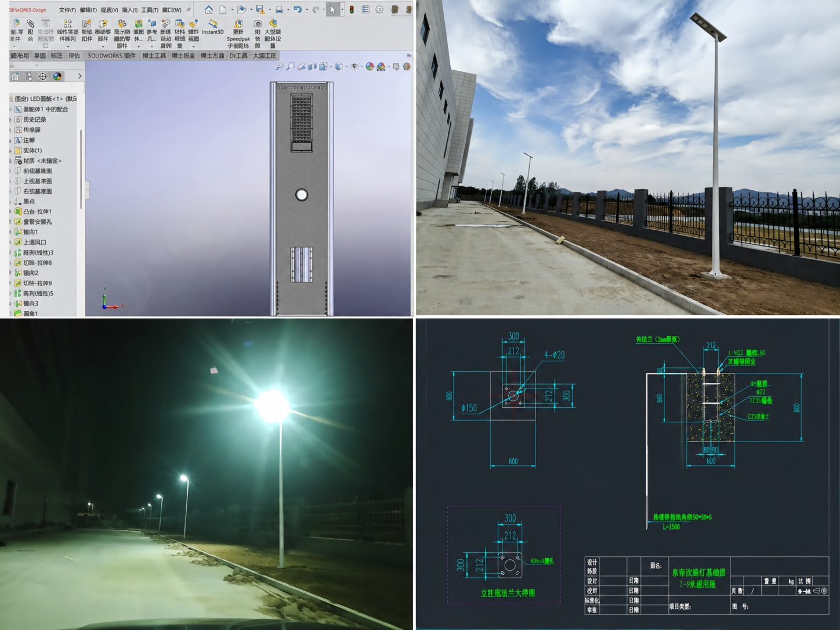Screen dimensions: 840x630
Task: Switch to the 大国工匠 tab
Action: 265,56
